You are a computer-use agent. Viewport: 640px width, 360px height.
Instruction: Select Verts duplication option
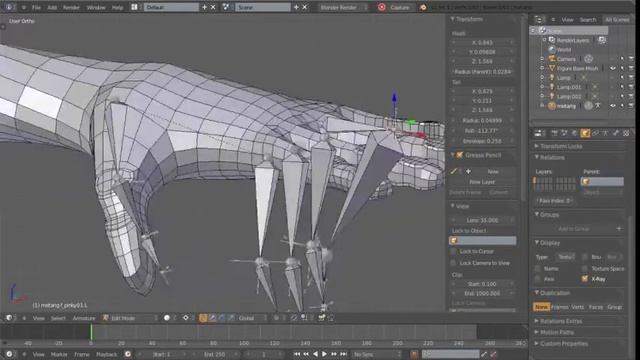578,307
